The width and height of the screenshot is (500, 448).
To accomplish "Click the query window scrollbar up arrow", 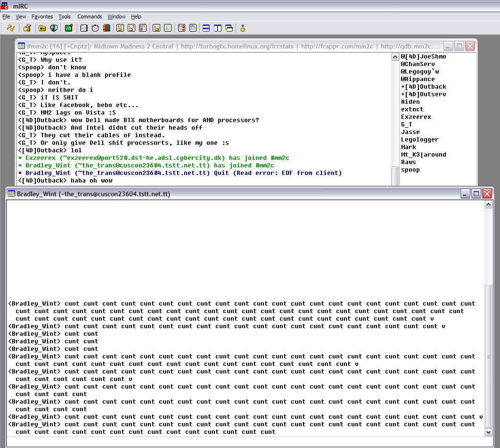I will tap(489, 205).
